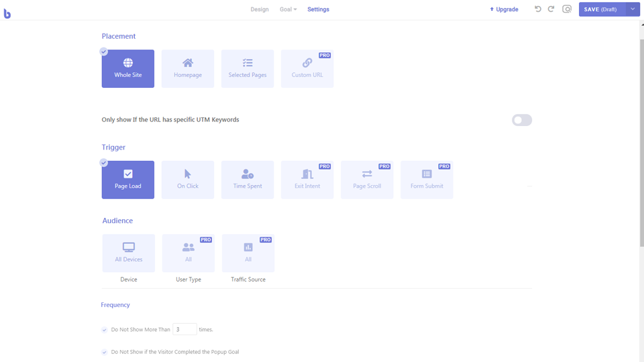Open the popup preview icon
Screen dimensions: 644x362
(x=567, y=9)
